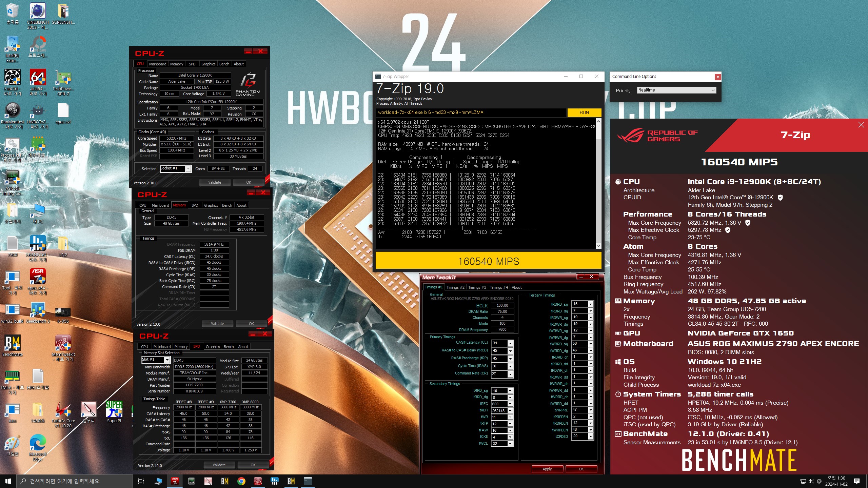
Task: Click the taskbar search box
Action: [x=75, y=481]
